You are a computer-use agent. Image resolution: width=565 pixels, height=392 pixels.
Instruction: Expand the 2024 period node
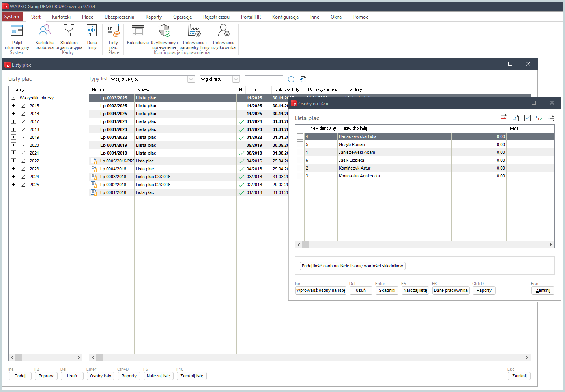(x=13, y=177)
